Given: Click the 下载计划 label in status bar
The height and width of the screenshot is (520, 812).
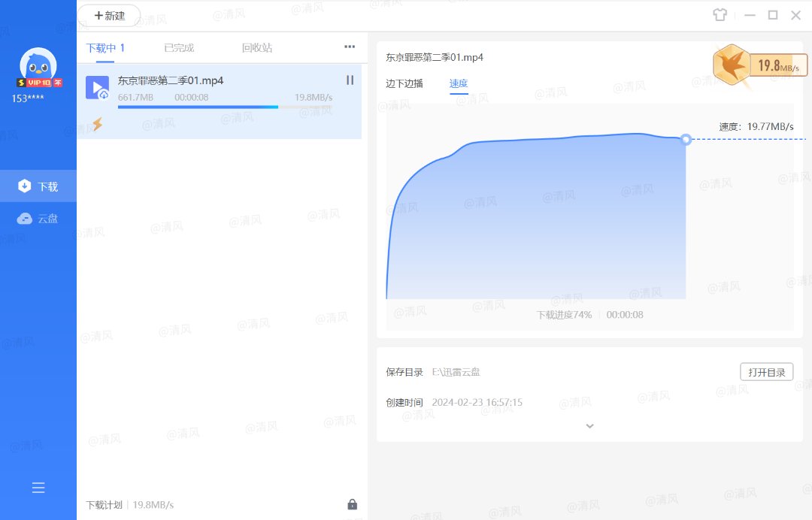Looking at the screenshot, I should tap(104, 505).
